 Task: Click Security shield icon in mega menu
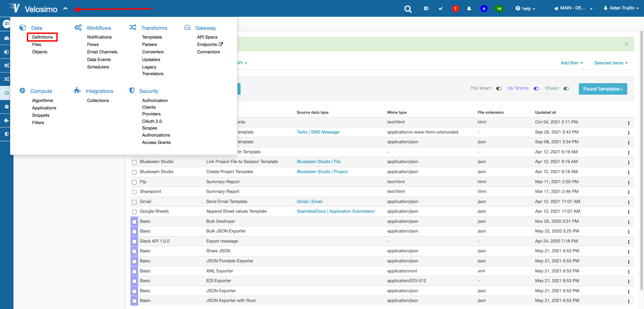[x=132, y=91]
